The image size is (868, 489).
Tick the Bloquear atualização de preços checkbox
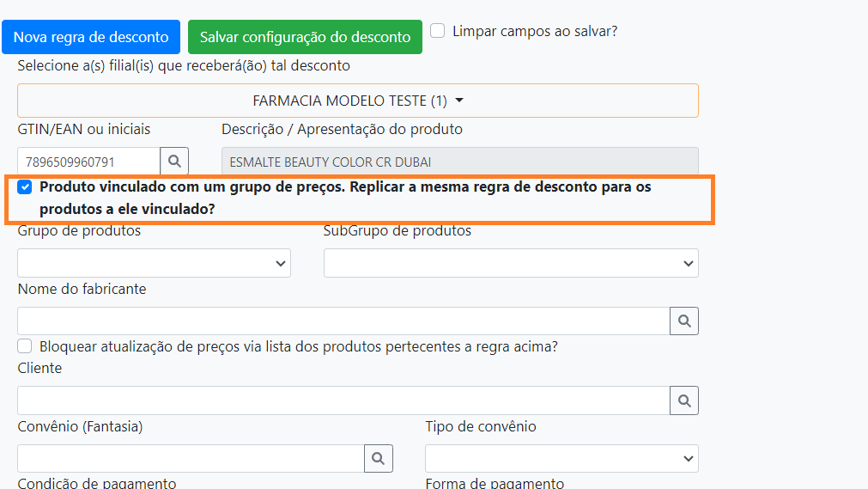pos(25,346)
